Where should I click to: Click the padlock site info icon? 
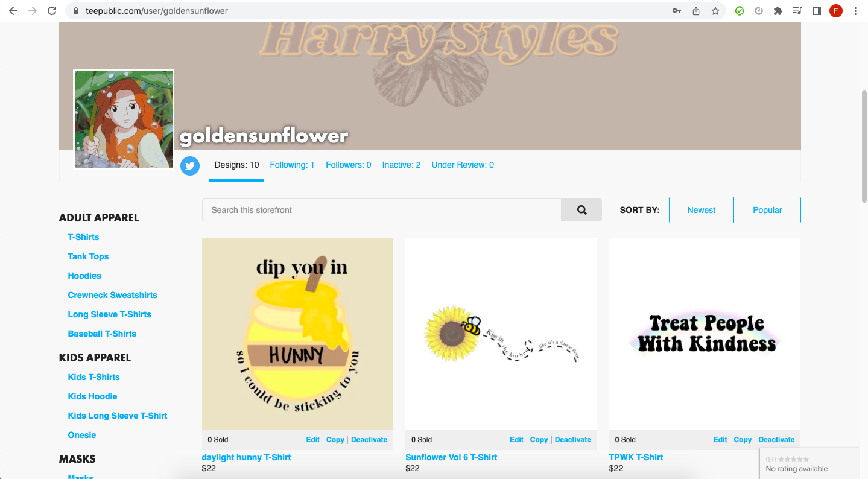click(75, 11)
